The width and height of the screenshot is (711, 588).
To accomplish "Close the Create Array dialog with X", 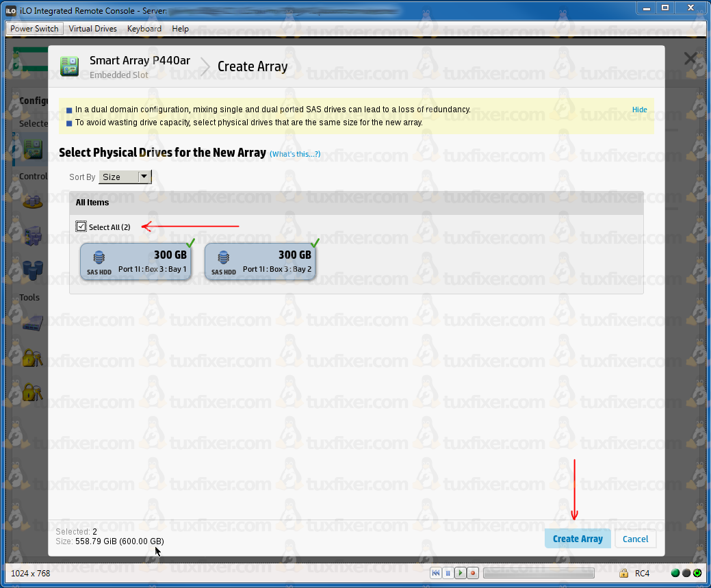I will coord(690,59).
